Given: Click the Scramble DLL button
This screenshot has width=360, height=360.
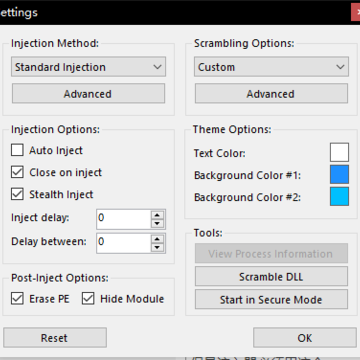Looking at the screenshot, I should pos(271,276).
